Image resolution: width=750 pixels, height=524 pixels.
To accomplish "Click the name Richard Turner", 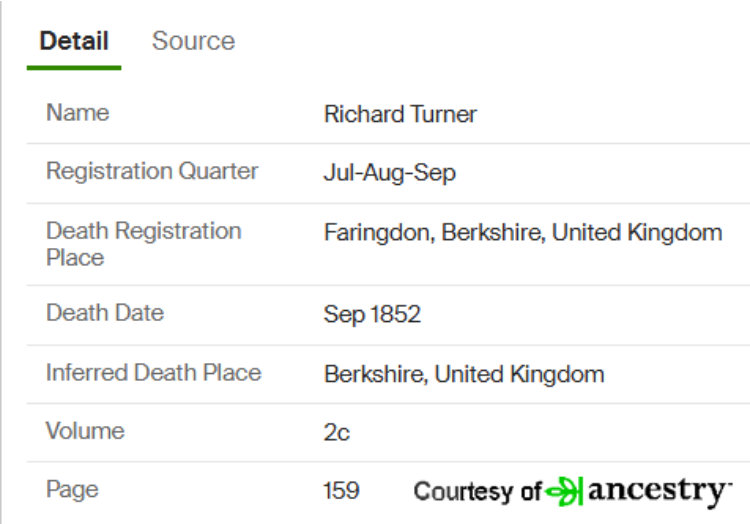I will [x=400, y=114].
